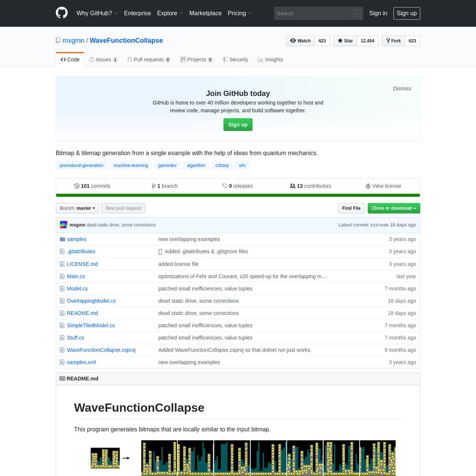476x476 pixels.
Task: Click the scales icon beside View license
Action: click(368, 186)
